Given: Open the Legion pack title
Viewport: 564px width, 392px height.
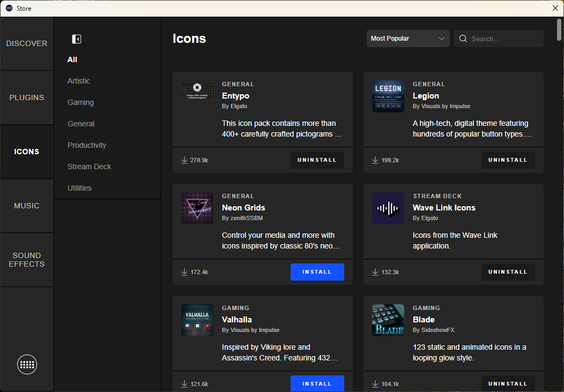Looking at the screenshot, I should (x=426, y=96).
